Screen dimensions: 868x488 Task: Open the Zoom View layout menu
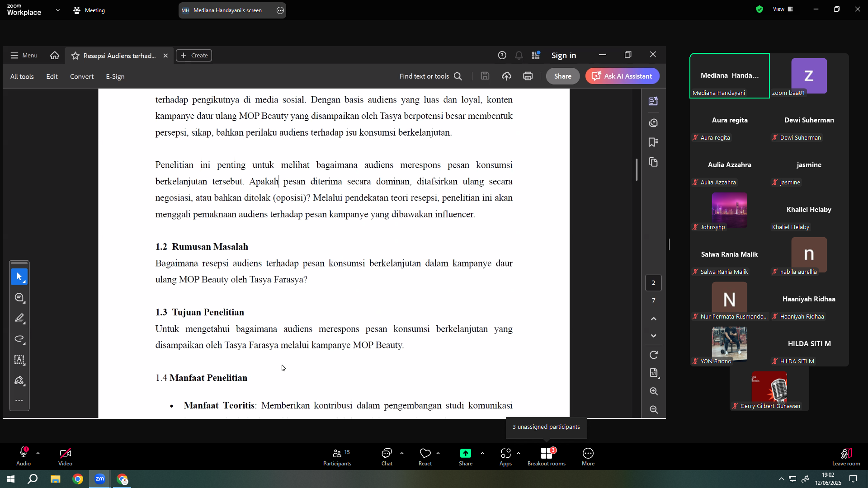(783, 9)
